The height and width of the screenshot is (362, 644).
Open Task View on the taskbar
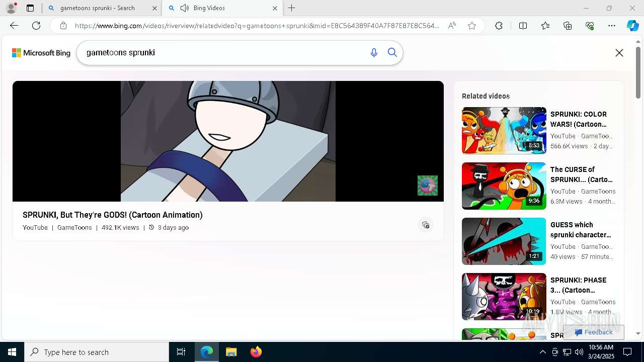click(x=181, y=352)
